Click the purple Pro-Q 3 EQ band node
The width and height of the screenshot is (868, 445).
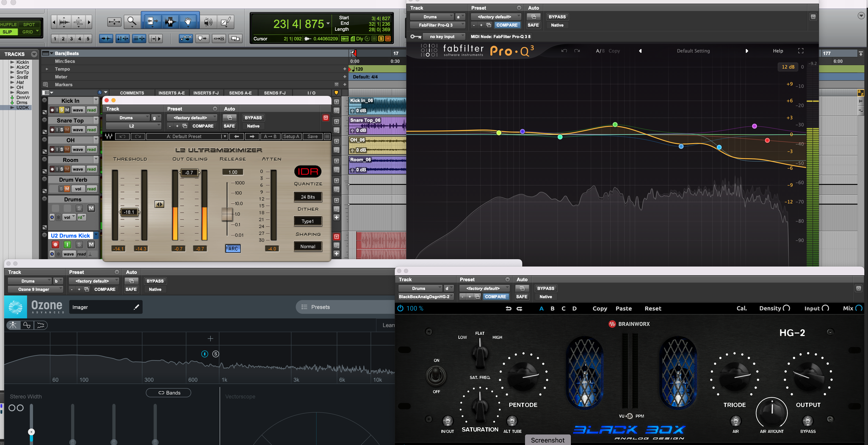pyautogui.click(x=754, y=126)
